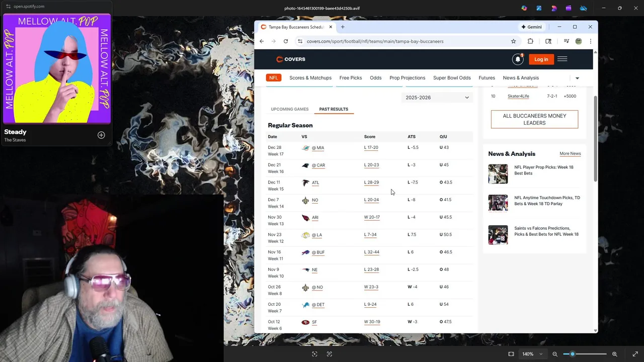Open the L 32-44 Buffalo score link
The height and width of the screenshot is (362, 644).
(372, 252)
